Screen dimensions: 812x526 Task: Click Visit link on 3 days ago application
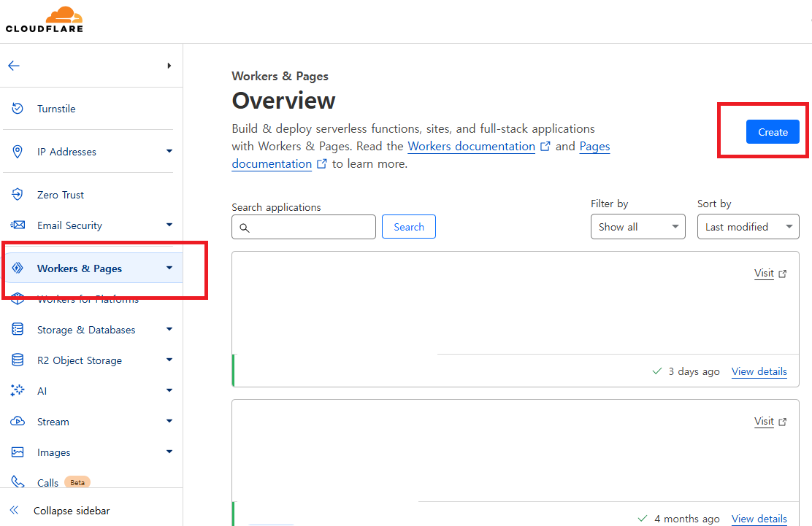click(x=764, y=273)
